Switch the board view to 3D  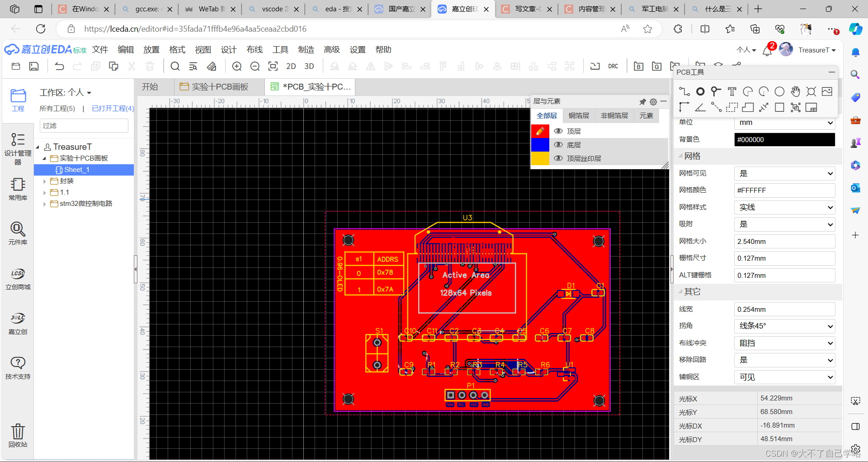point(309,66)
